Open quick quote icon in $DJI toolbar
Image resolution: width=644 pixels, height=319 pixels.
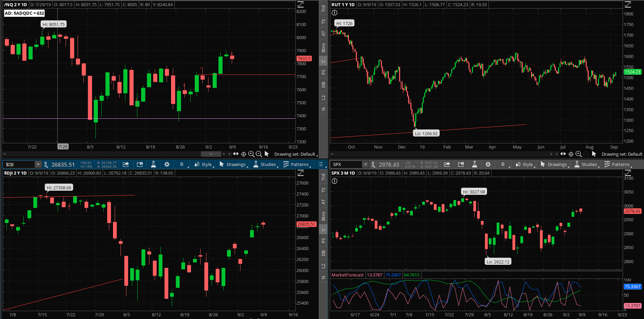pyautogui.click(x=139, y=164)
